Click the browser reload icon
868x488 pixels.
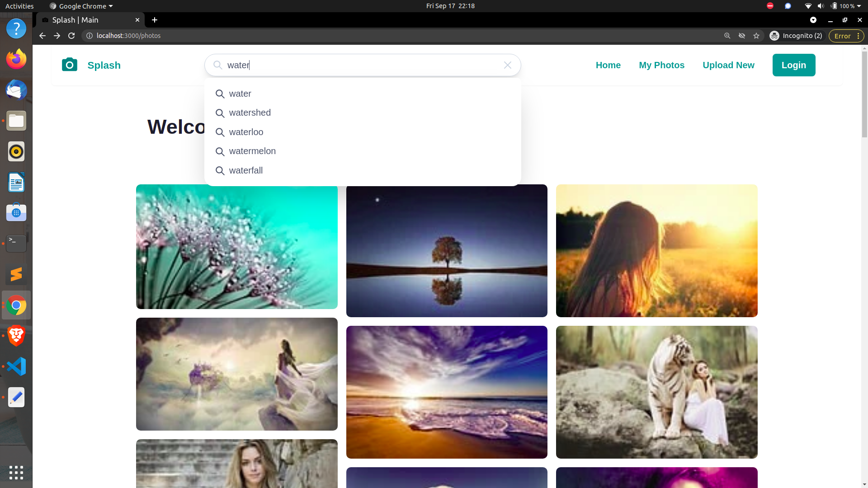(71, 36)
